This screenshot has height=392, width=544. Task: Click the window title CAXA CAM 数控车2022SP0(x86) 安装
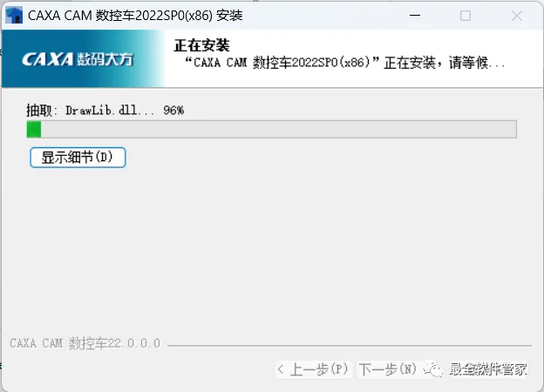coord(135,16)
